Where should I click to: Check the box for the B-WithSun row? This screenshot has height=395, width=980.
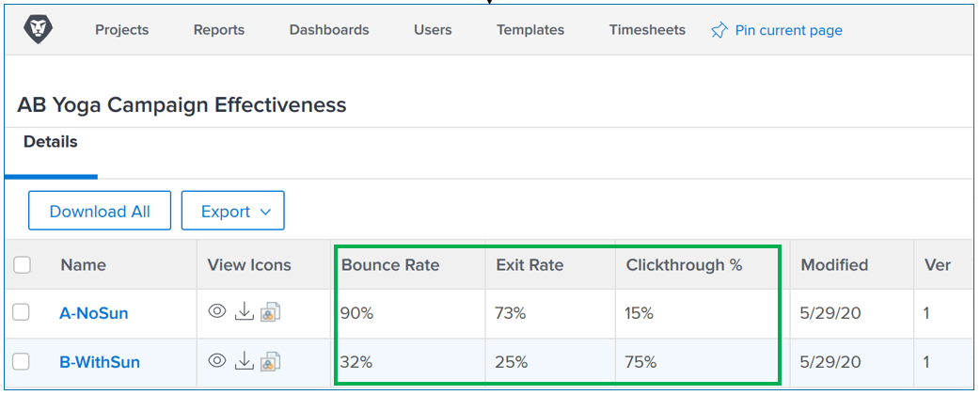pyautogui.click(x=21, y=361)
